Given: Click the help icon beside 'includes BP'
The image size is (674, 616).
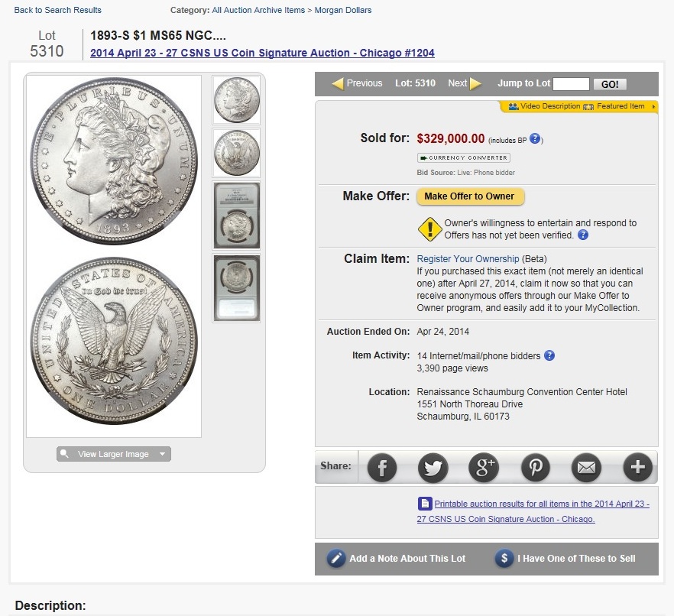Looking at the screenshot, I should (x=536, y=139).
